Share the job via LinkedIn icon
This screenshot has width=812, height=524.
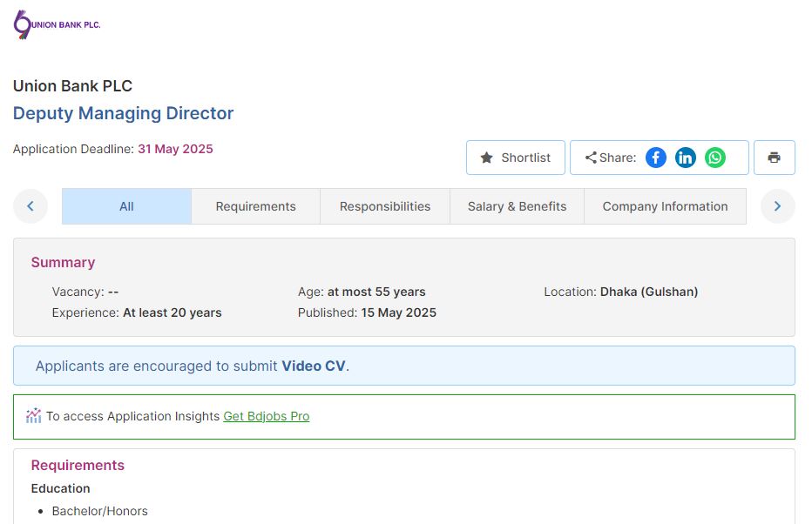pos(686,158)
